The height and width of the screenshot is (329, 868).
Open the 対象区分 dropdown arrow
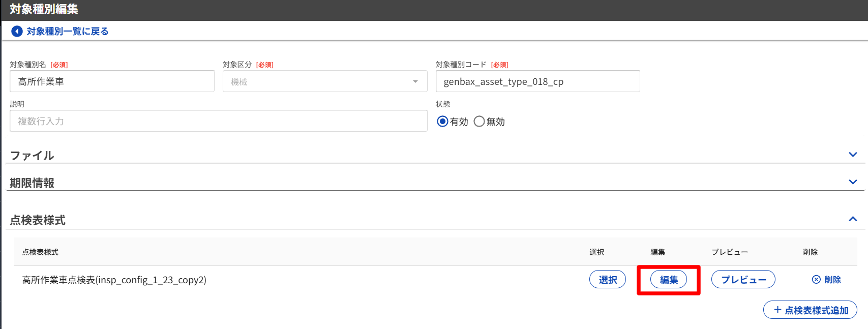pyautogui.click(x=415, y=82)
